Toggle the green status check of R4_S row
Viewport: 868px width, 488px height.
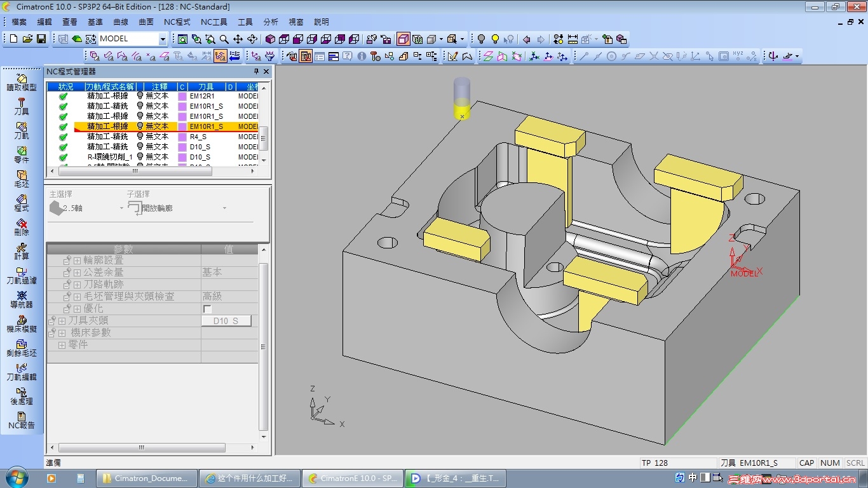pos(64,137)
